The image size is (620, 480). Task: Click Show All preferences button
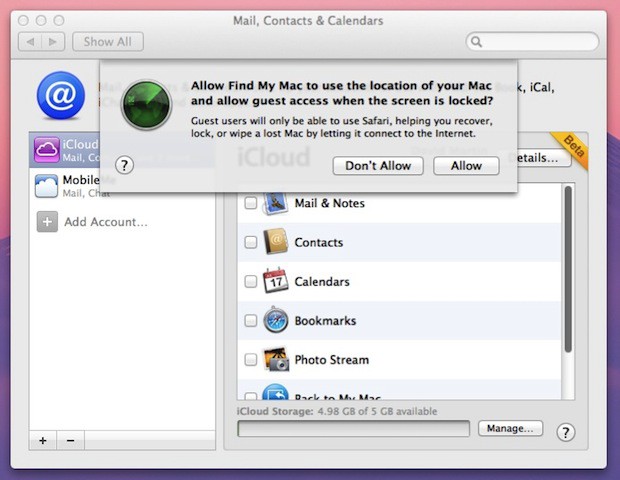[112, 42]
